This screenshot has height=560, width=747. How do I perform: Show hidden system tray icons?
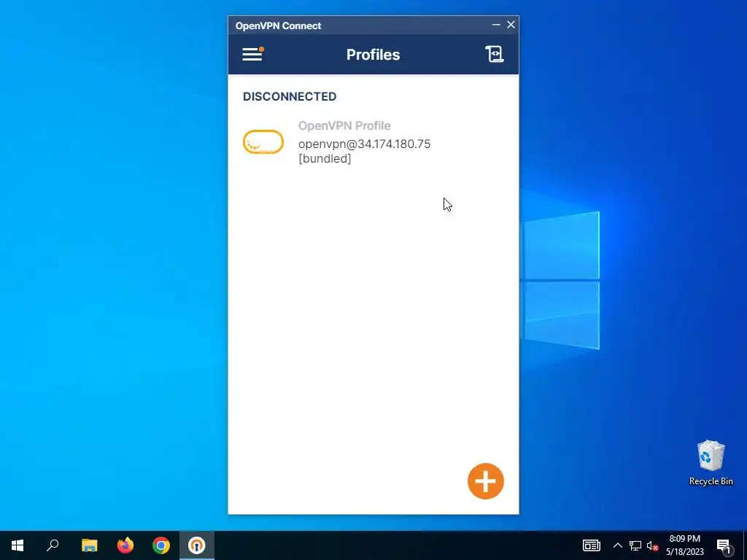(x=617, y=545)
